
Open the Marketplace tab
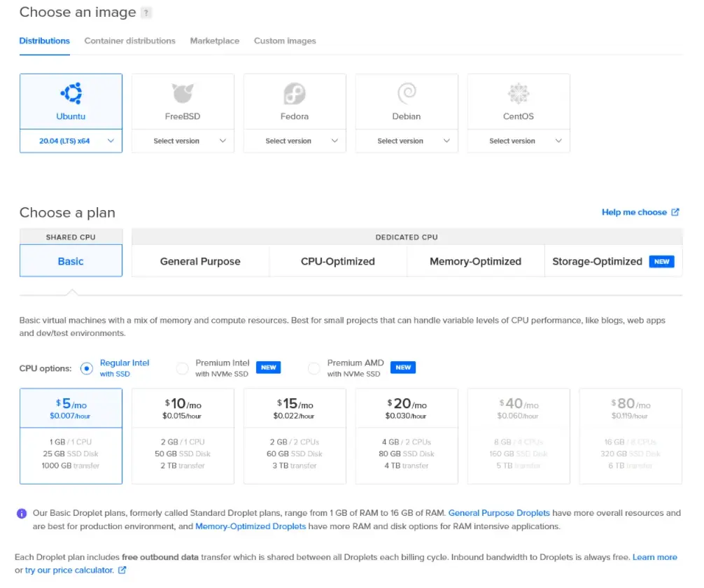(x=215, y=41)
